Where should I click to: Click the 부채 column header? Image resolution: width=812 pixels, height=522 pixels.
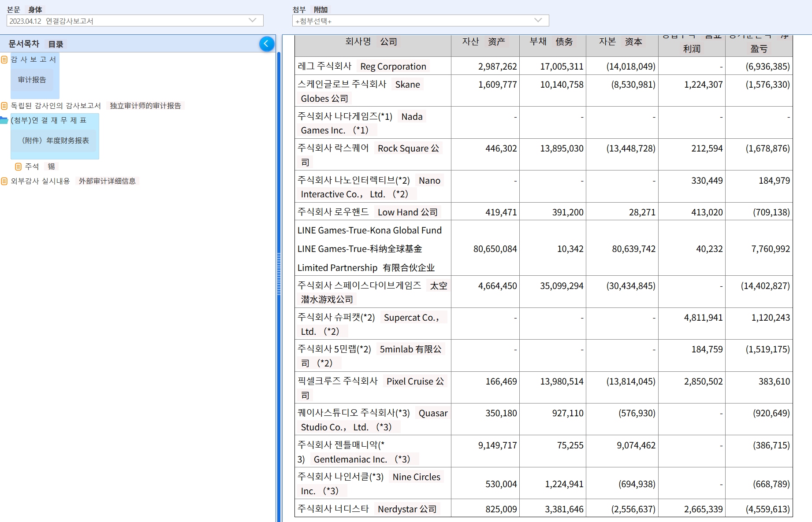click(553, 46)
